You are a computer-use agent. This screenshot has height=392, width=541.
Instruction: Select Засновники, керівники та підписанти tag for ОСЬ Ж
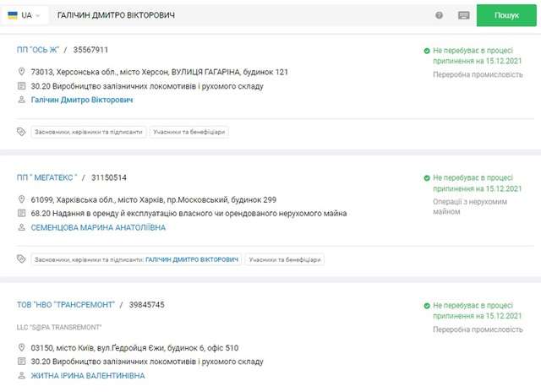(89, 132)
